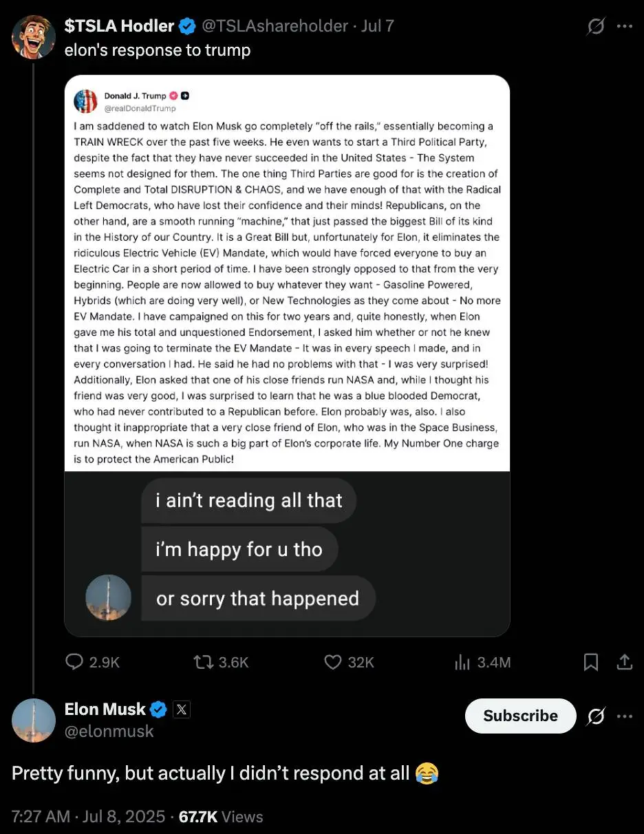The image size is (644, 834).
Task: Click Elon Musk's rocket profile picture
Action: coord(33,720)
